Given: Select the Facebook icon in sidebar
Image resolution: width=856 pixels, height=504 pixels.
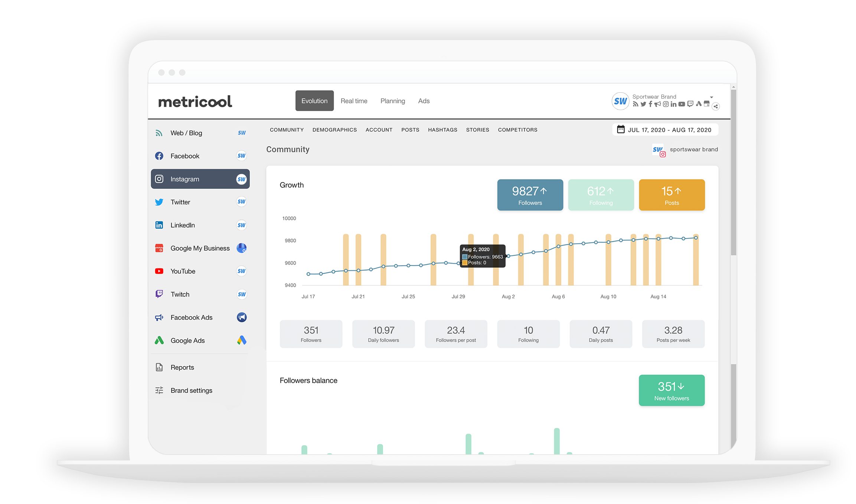Looking at the screenshot, I should click(159, 156).
